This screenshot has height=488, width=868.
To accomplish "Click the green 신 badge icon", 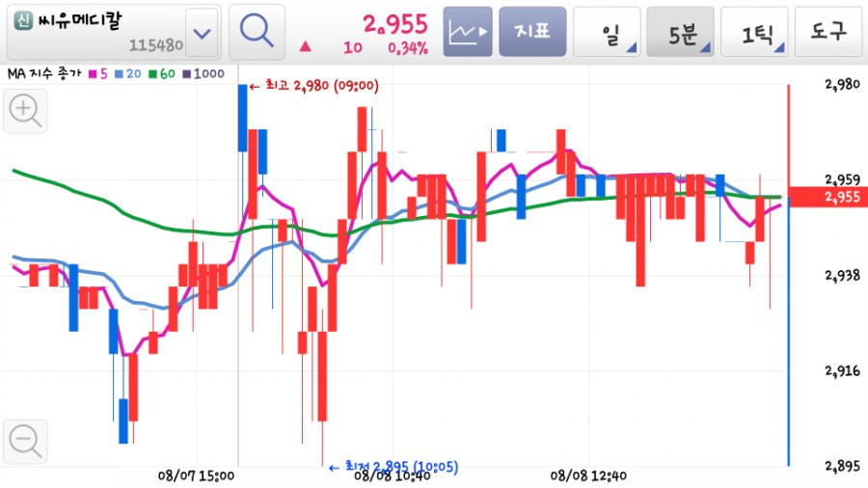I will click(23, 21).
